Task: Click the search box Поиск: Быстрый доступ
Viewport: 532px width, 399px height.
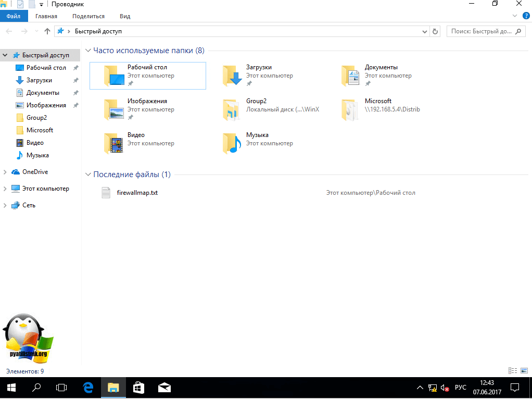Action: point(485,32)
